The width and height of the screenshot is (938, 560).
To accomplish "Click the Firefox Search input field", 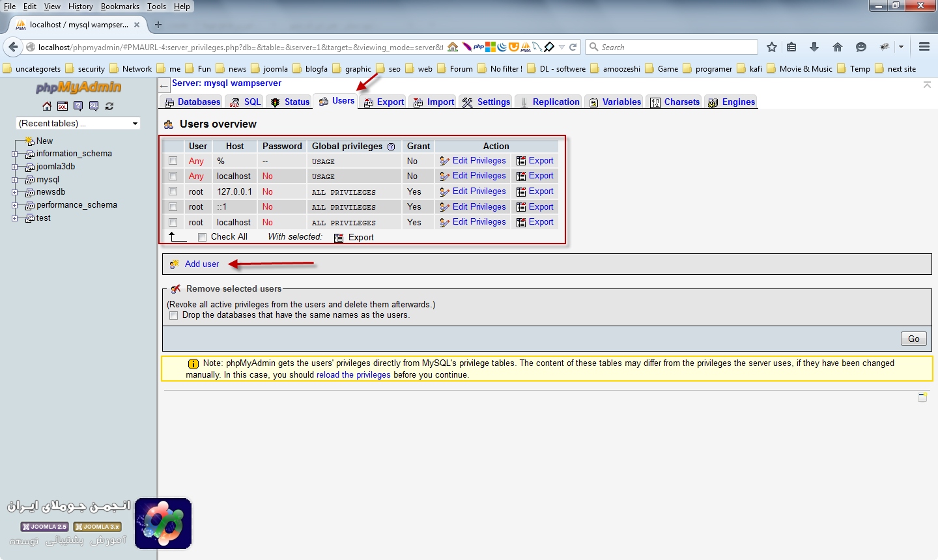I will point(674,47).
